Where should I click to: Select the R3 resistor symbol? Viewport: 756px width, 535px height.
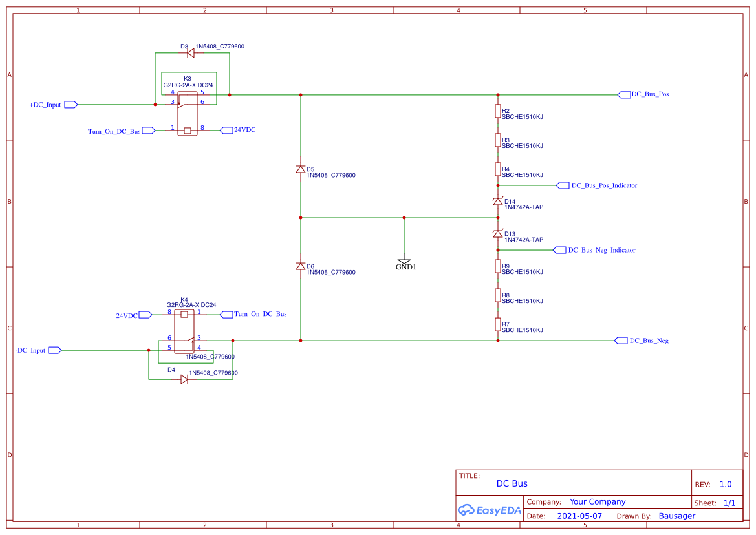[498, 140]
